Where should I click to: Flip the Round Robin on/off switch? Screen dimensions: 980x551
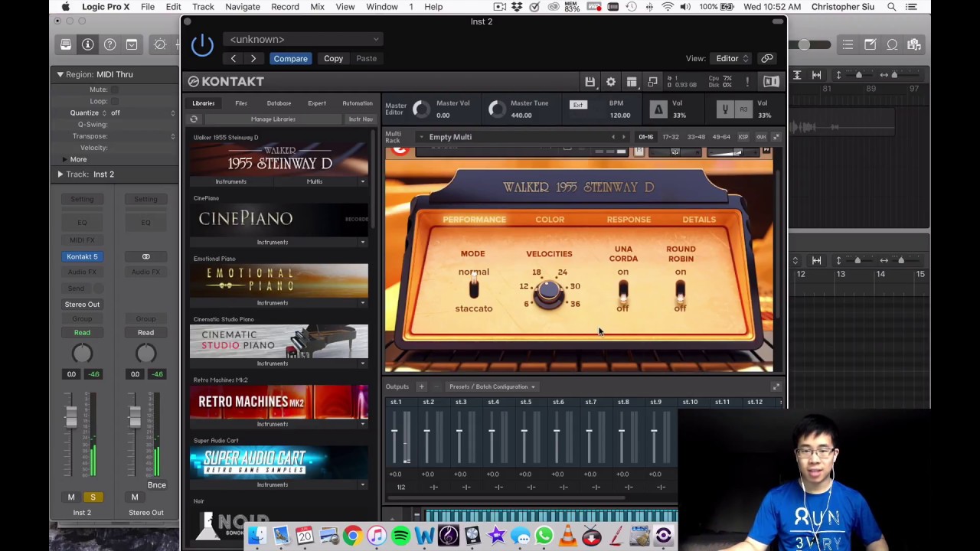680,291
